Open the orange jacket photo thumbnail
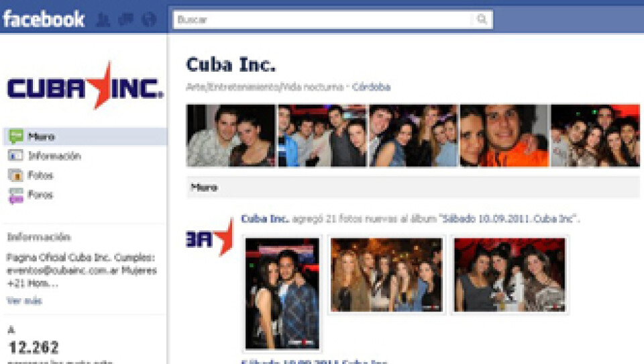The height and width of the screenshot is (364, 644). (504, 136)
